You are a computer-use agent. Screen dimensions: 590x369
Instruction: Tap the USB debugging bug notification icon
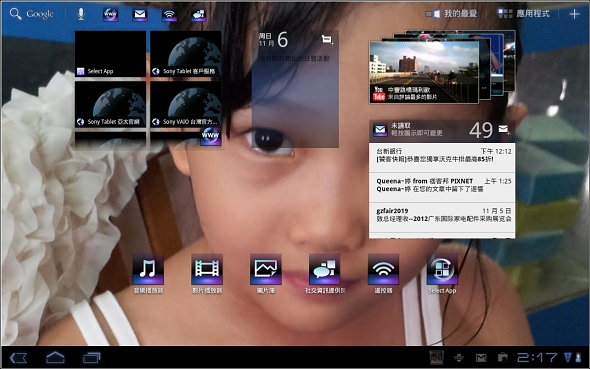[459, 358]
